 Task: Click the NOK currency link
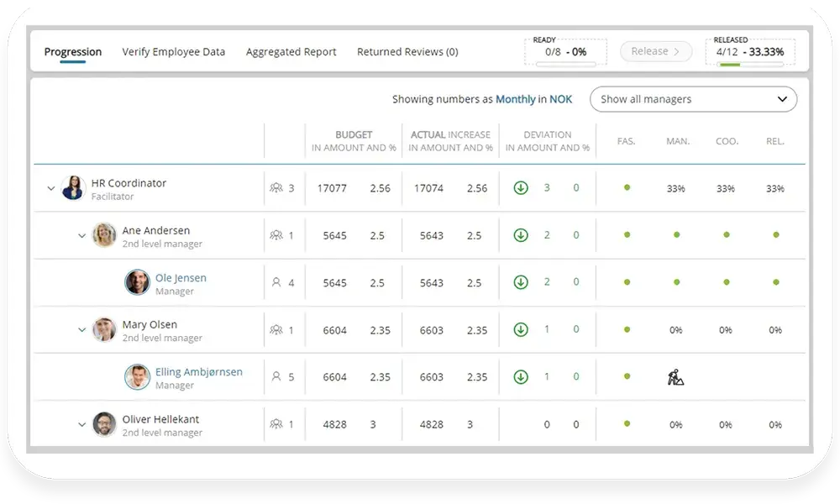click(561, 99)
